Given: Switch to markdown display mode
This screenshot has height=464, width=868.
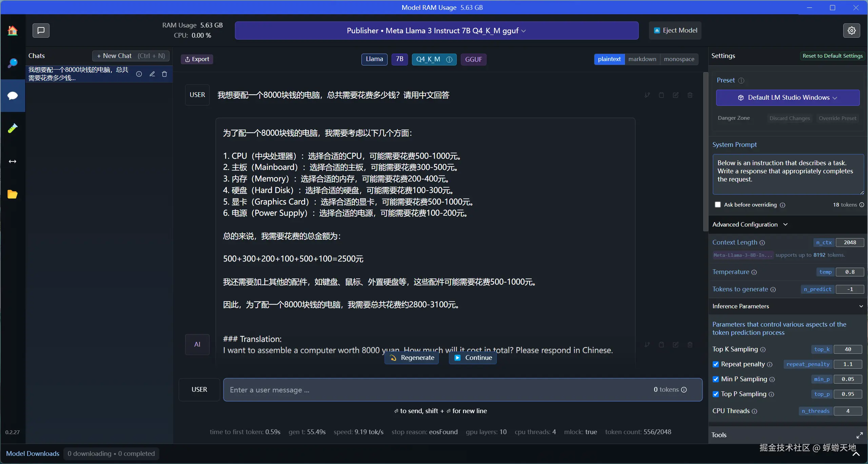Looking at the screenshot, I should (642, 59).
